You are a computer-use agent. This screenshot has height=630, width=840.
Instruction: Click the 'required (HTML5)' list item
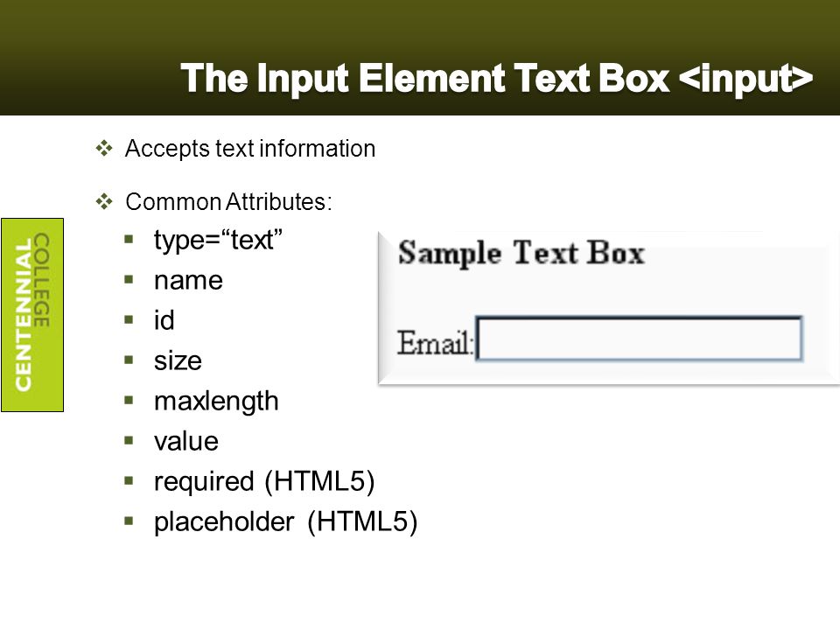[264, 481]
